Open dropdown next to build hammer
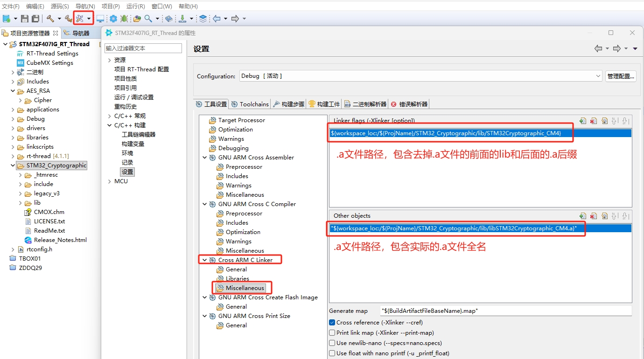The image size is (644, 359). [59, 19]
